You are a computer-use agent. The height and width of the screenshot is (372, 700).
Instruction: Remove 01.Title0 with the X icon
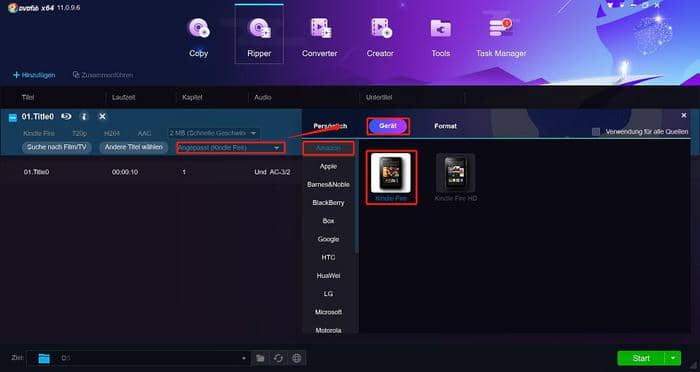tap(102, 117)
